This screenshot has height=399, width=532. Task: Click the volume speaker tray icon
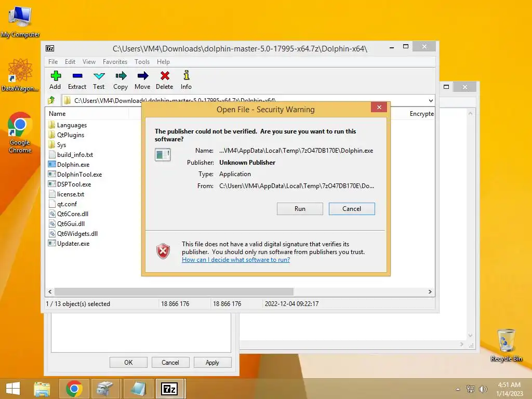click(x=483, y=389)
